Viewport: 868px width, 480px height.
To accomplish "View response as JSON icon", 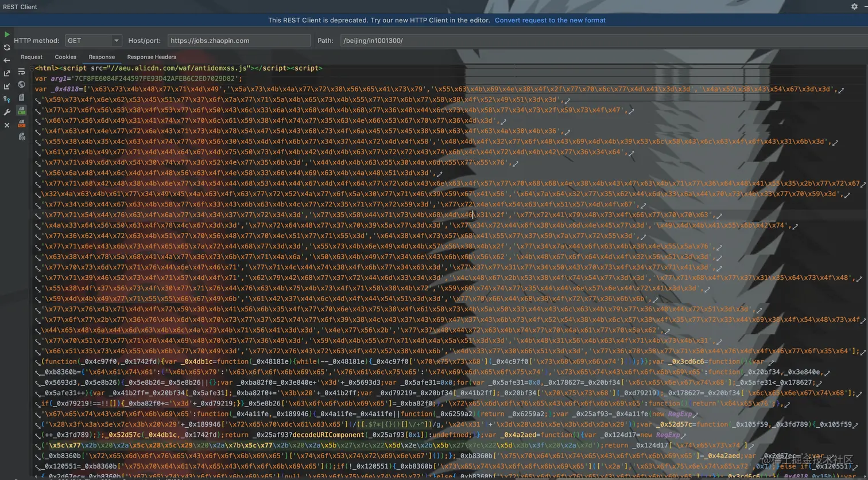I will (x=21, y=136).
